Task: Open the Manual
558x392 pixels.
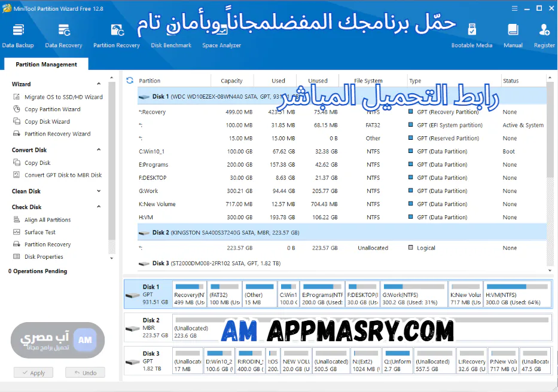Action: tap(513, 36)
